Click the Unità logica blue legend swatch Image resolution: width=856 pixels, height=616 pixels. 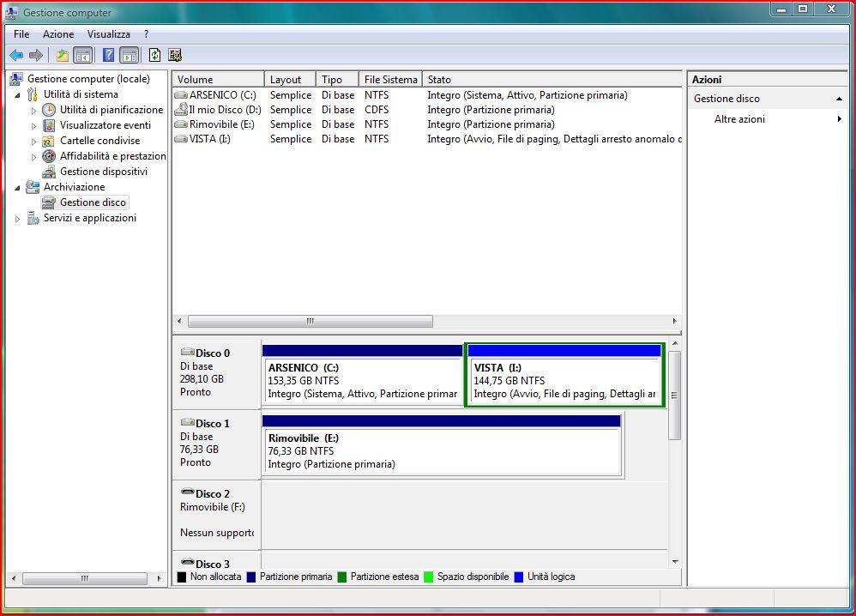tap(519, 577)
